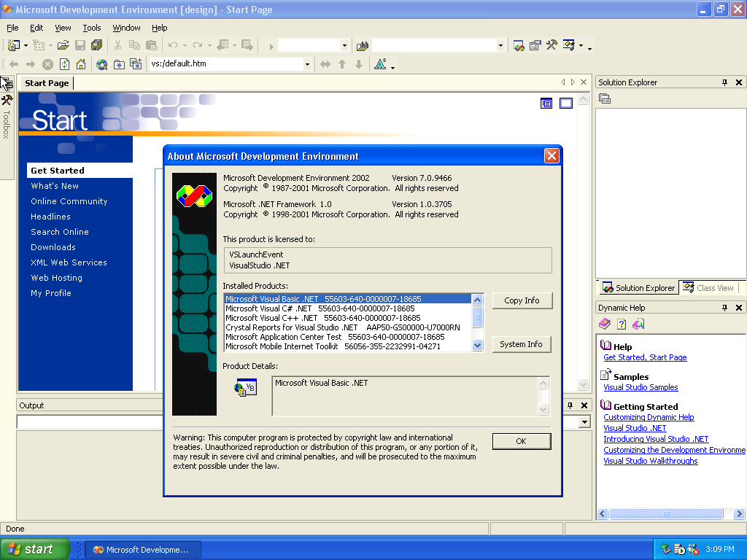Image resolution: width=747 pixels, height=560 pixels.
Task: Open the Output pane source dropdown
Action: pyautogui.click(x=584, y=422)
